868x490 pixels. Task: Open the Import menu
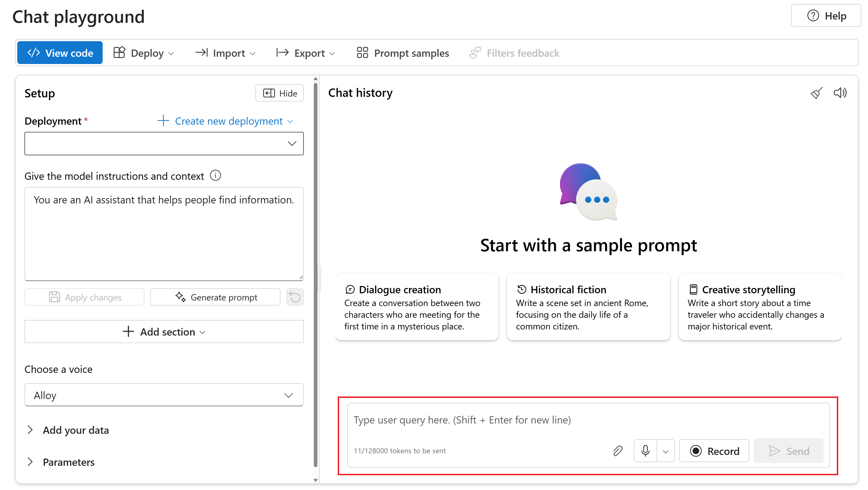tap(225, 53)
